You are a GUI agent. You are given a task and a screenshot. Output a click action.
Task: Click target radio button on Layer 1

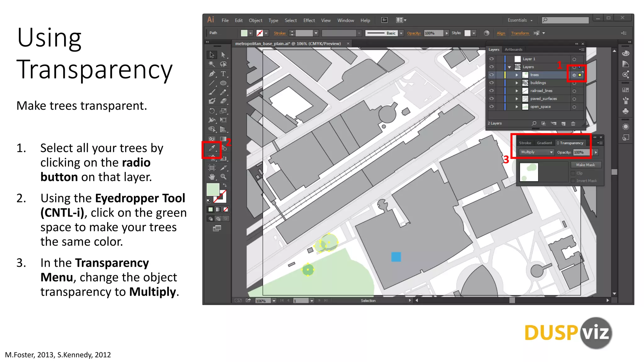[574, 59]
